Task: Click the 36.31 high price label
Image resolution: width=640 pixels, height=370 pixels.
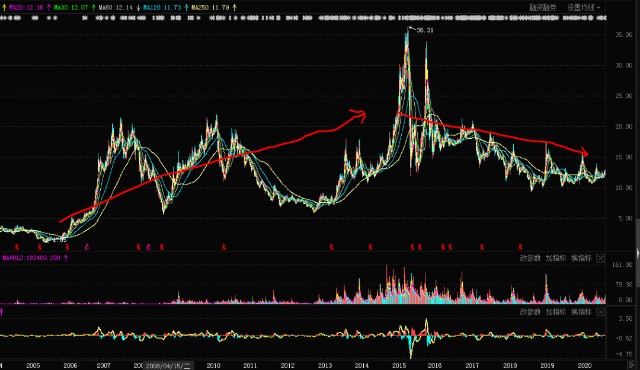Action: [425, 30]
